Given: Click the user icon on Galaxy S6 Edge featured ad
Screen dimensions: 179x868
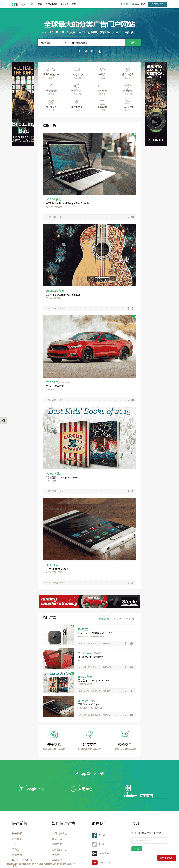Looking at the screenshot, I should point(132,583).
